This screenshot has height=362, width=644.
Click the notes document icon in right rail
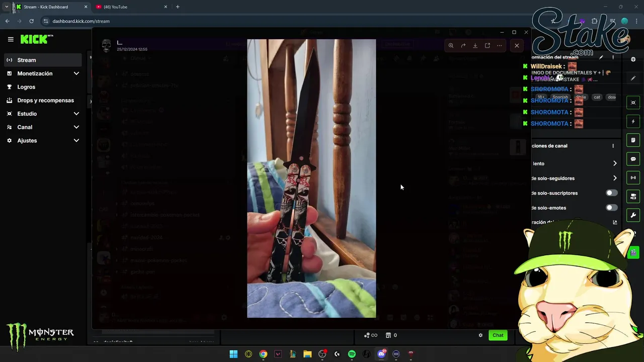tap(633, 140)
